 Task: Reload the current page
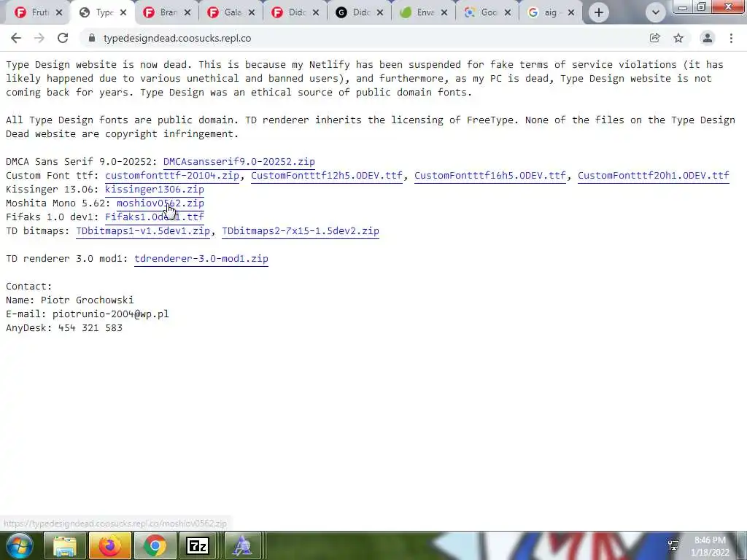[63, 38]
